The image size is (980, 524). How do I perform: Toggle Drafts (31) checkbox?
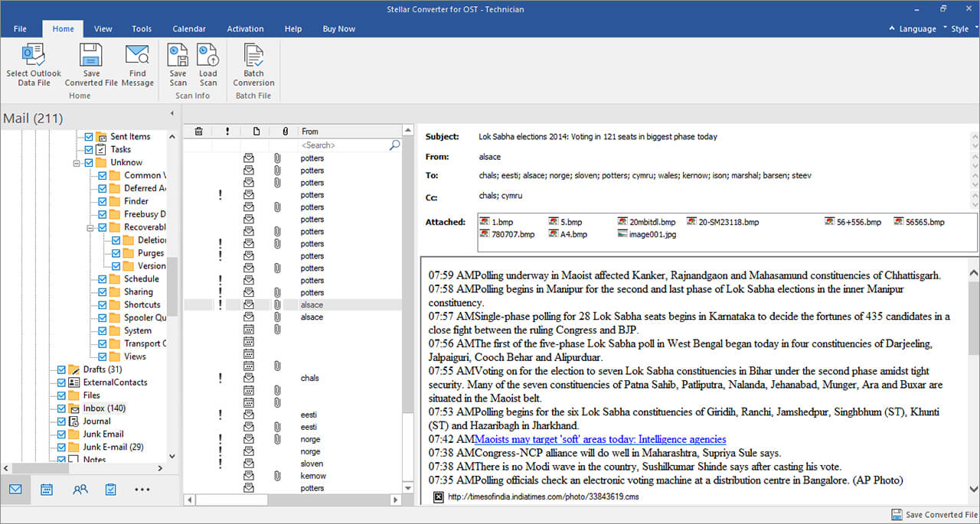(61, 369)
